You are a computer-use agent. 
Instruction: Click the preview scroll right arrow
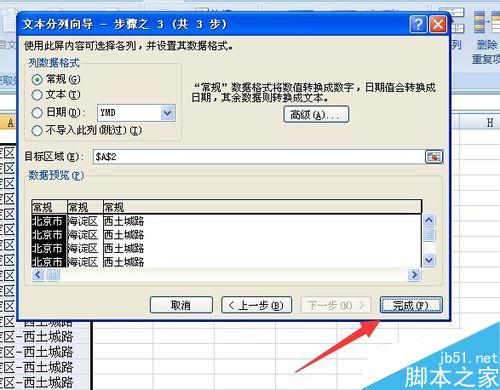pyautogui.click(x=414, y=275)
